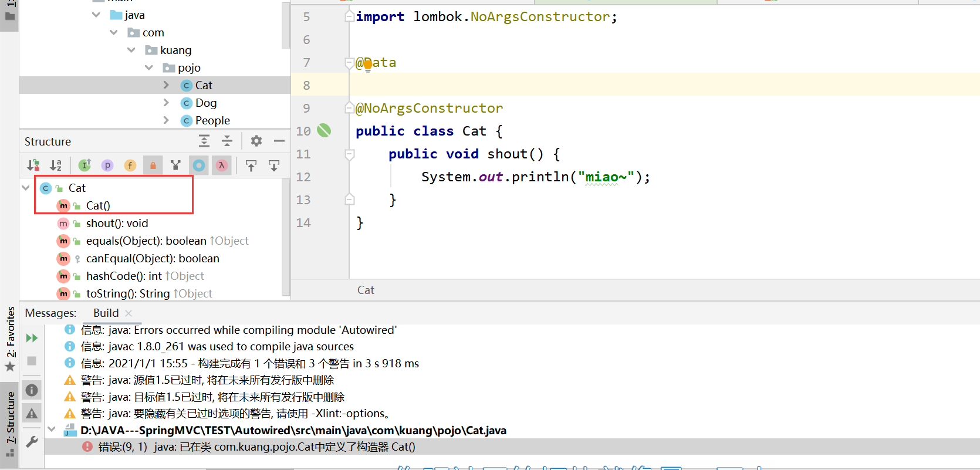Viewport: 980px width, 470px height.
Task: Close the Build tab
Action: coord(129,313)
